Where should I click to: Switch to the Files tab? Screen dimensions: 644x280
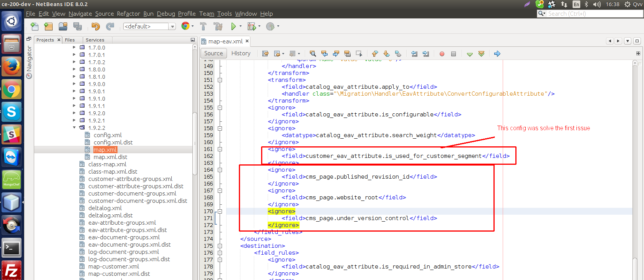(70, 40)
